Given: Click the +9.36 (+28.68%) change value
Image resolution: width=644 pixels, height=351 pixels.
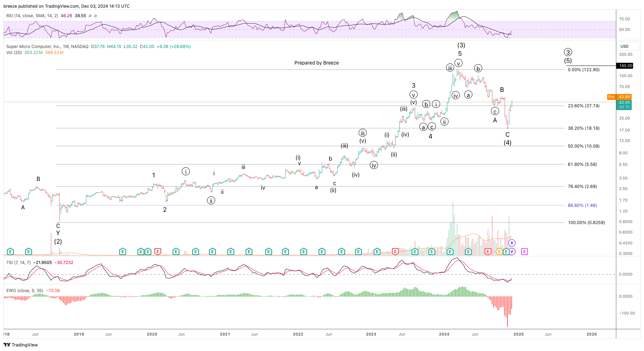Looking at the screenshot, I should (x=173, y=47).
